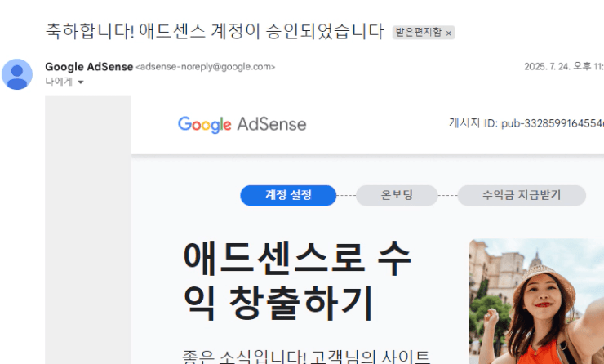Click the woman in hat photo
This screenshot has height=364, width=604.
point(536,301)
